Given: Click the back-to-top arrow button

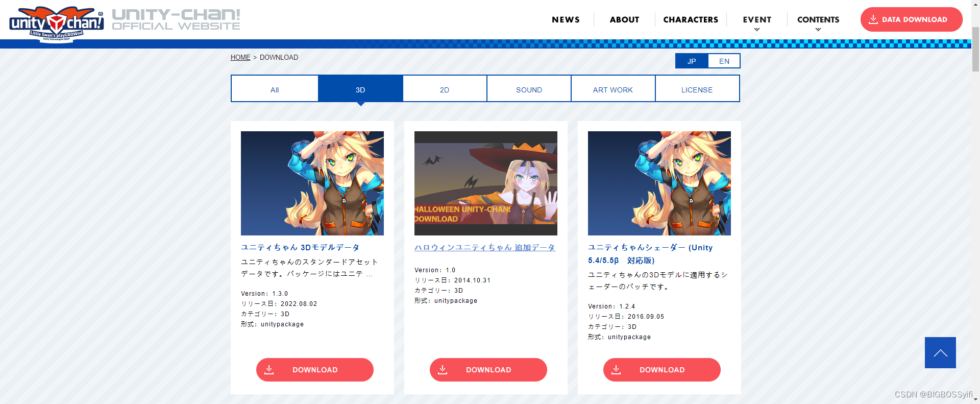Looking at the screenshot, I should pyautogui.click(x=940, y=352).
